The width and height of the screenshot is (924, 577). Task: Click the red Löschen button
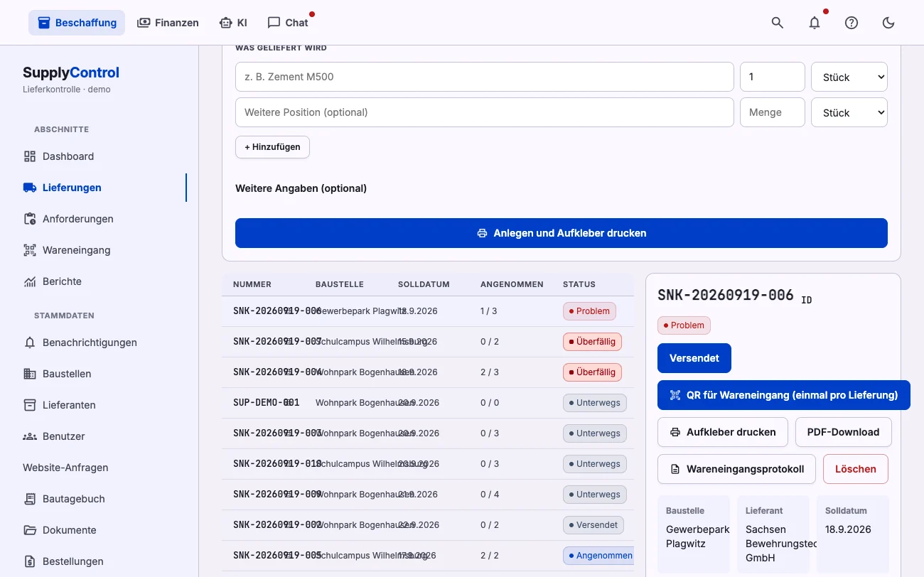tap(856, 469)
